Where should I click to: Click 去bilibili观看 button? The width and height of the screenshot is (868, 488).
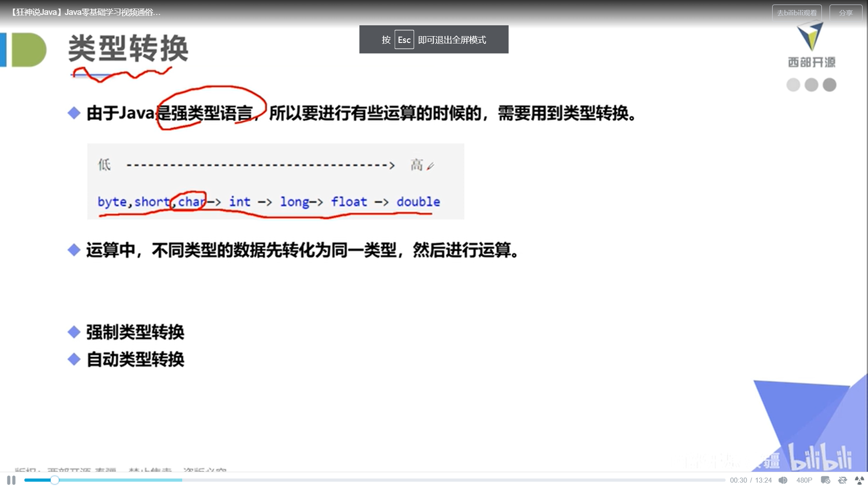[x=797, y=13]
